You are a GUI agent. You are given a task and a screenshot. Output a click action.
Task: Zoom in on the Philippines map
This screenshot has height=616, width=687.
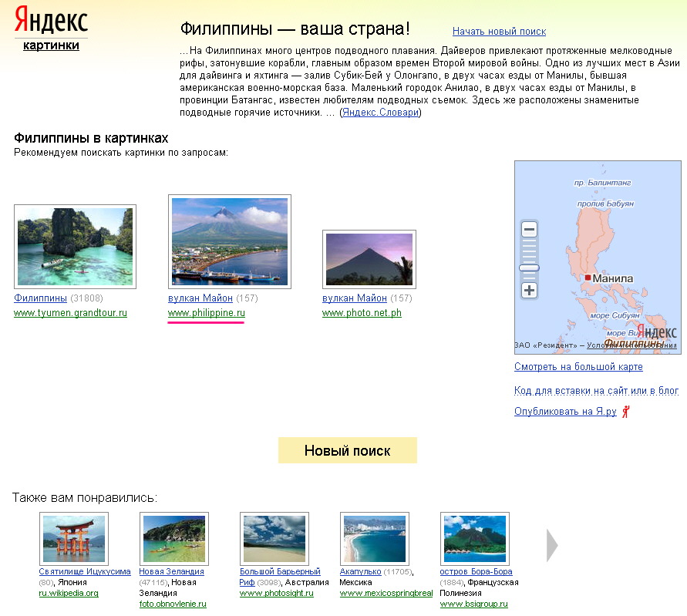529,291
